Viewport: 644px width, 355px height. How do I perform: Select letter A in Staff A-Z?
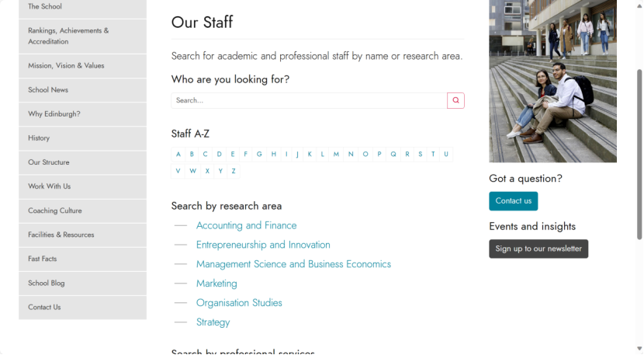178,155
